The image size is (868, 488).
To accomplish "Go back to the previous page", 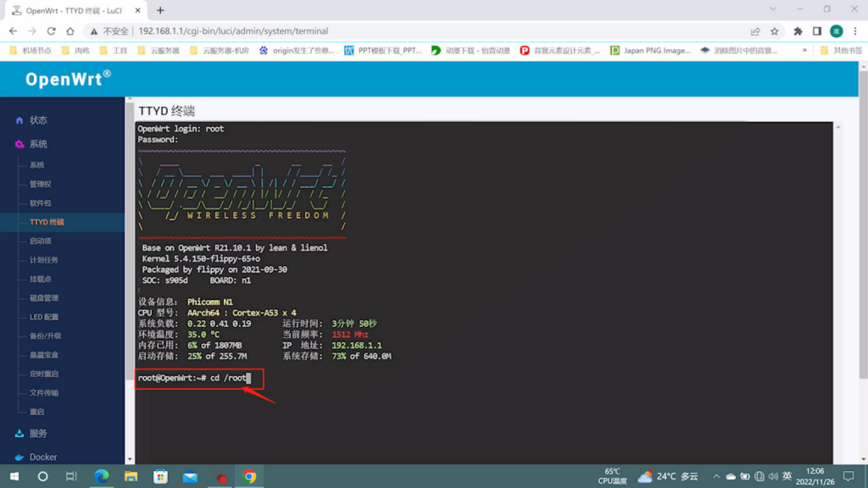I will point(14,31).
